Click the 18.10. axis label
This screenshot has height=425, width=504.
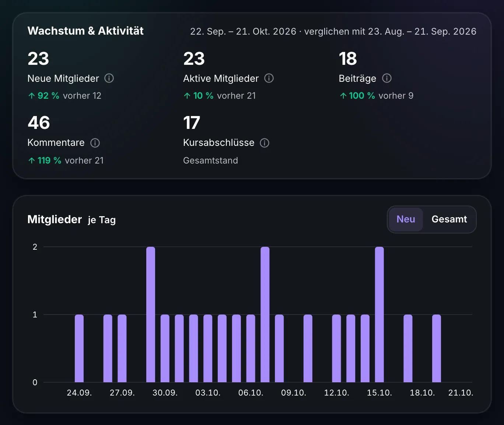[422, 393]
